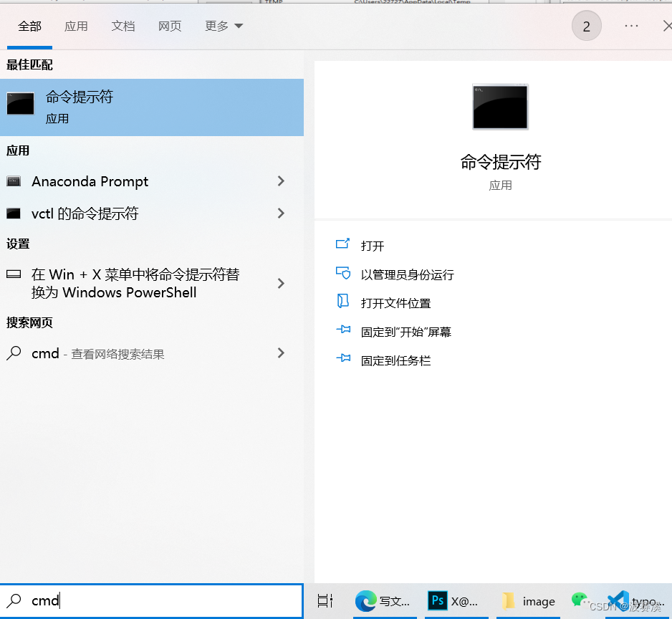Open the 更多 dropdown menu
This screenshot has width=672, height=619.
pos(224,27)
